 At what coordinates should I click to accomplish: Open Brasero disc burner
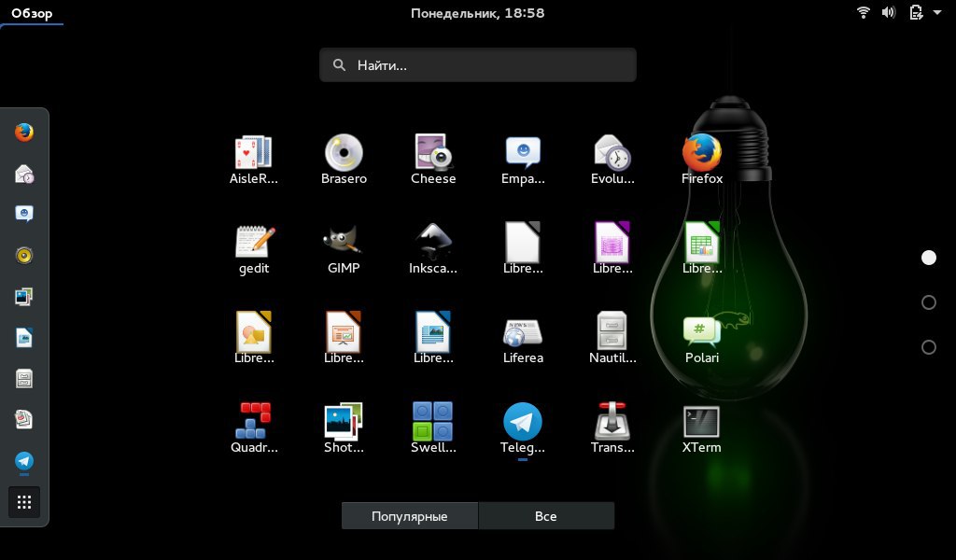coord(344,160)
